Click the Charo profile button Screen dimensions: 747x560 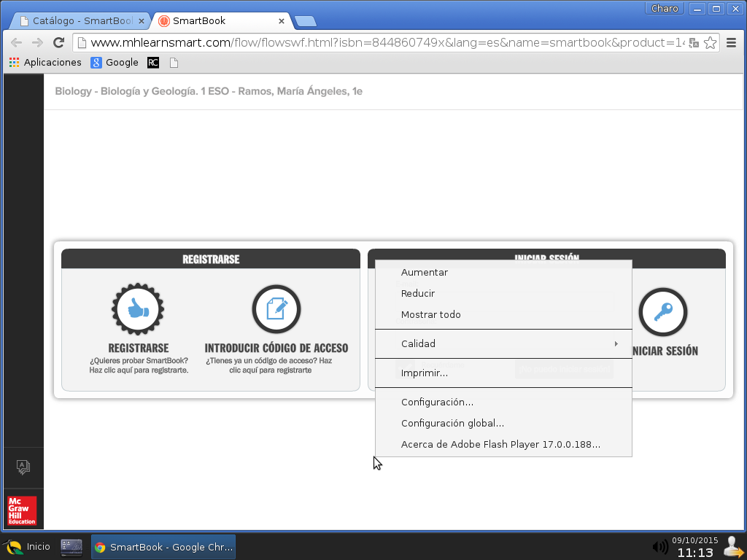665,9
